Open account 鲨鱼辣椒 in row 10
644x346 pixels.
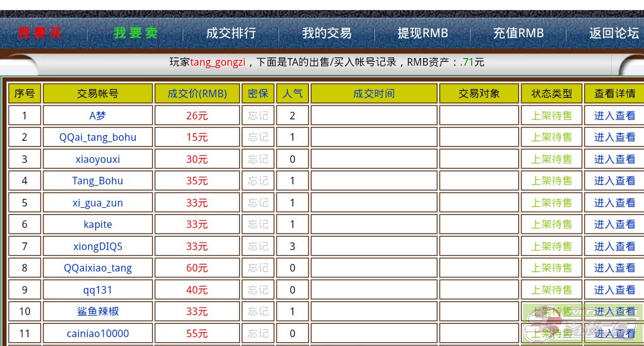tap(98, 311)
